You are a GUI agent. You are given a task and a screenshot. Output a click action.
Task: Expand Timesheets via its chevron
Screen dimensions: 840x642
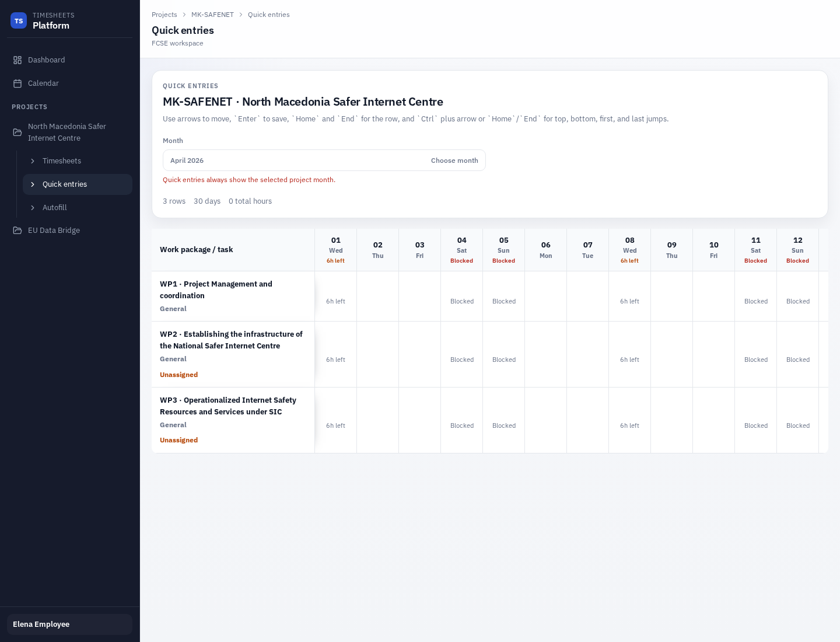pyautogui.click(x=33, y=161)
